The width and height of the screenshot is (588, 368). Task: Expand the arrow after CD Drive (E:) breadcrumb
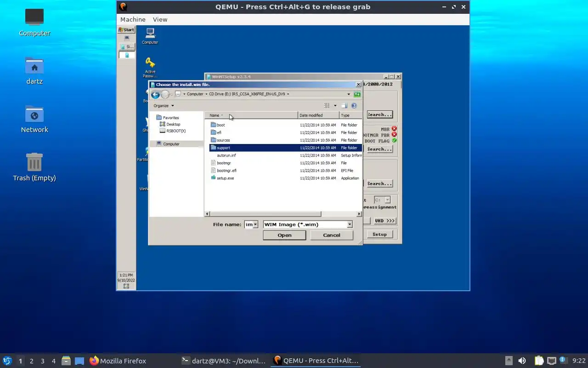[x=288, y=94]
